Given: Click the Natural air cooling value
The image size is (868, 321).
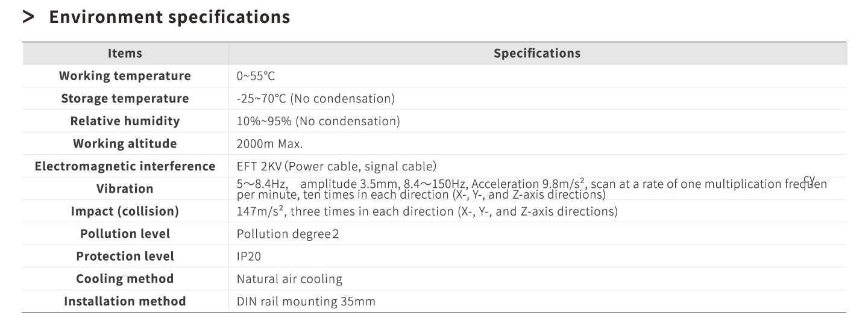Looking at the screenshot, I should [x=289, y=279].
